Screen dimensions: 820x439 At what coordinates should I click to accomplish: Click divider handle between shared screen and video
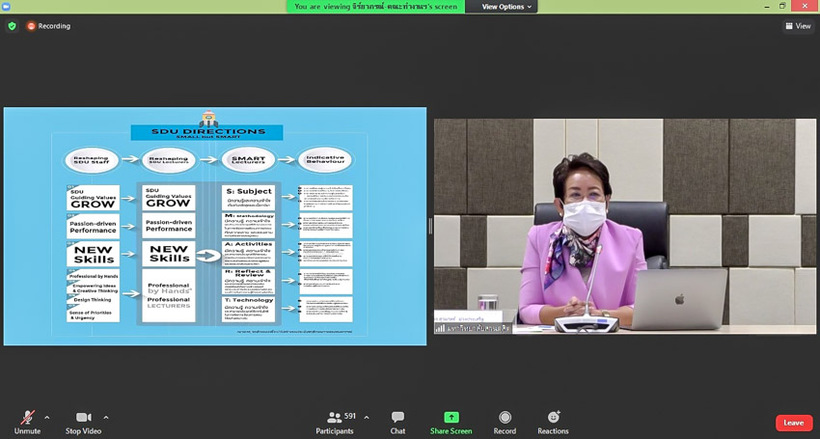pos(430,226)
